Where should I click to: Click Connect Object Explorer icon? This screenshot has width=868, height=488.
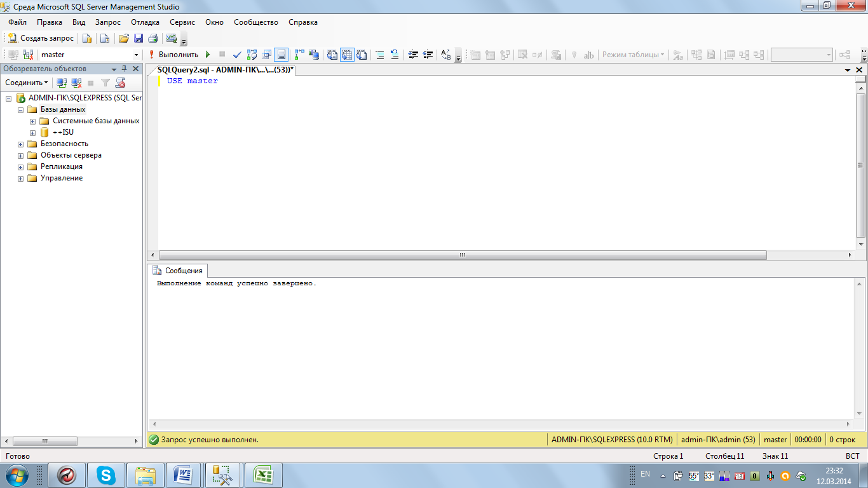coord(62,83)
